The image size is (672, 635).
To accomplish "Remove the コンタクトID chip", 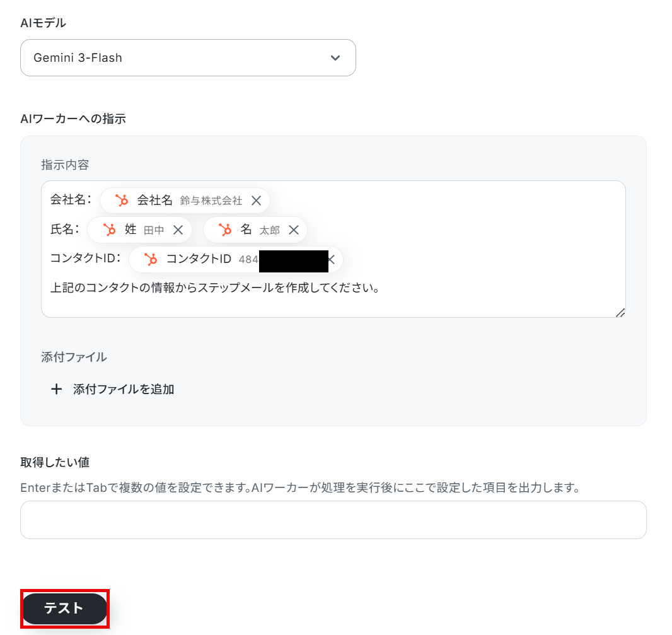I will 332,259.
